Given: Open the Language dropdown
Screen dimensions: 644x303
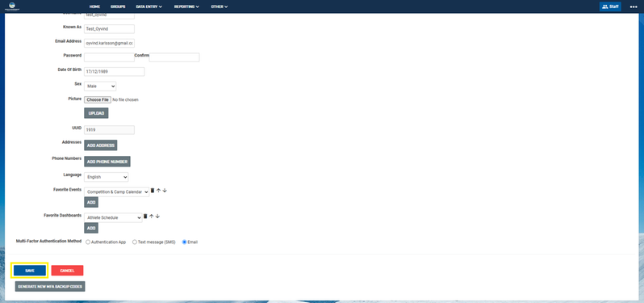Looking at the screenshot, I should [x=107, y=177].
